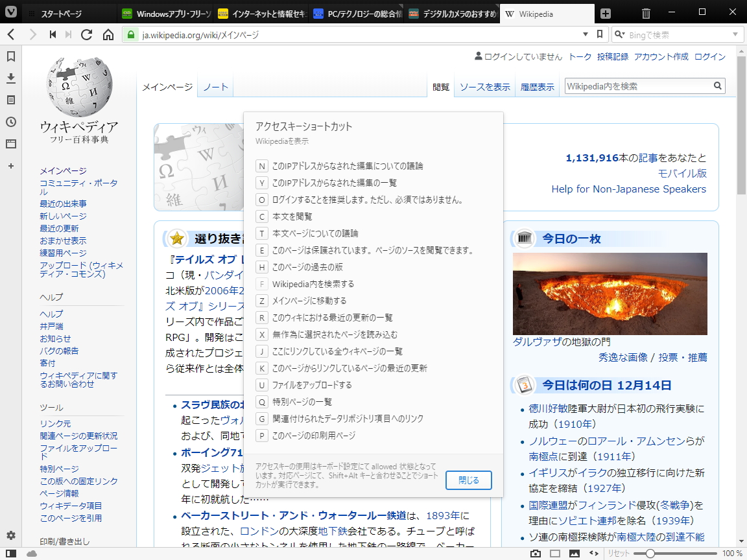747x560 pixels.
Task: Adjust the page zoom slider
Action: tap(650, 554)
